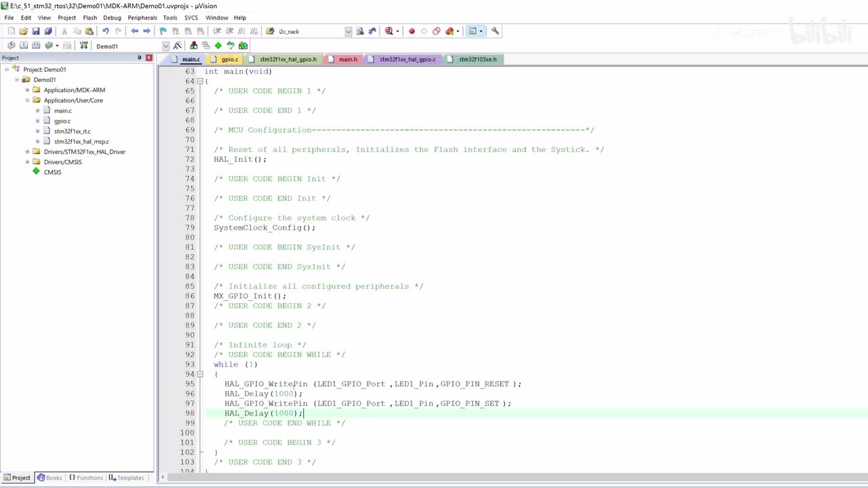Switch to the stm32f1xx_hal_gpio.c editor tab
This screenshot has width=868, height=488.
(403, 59)
